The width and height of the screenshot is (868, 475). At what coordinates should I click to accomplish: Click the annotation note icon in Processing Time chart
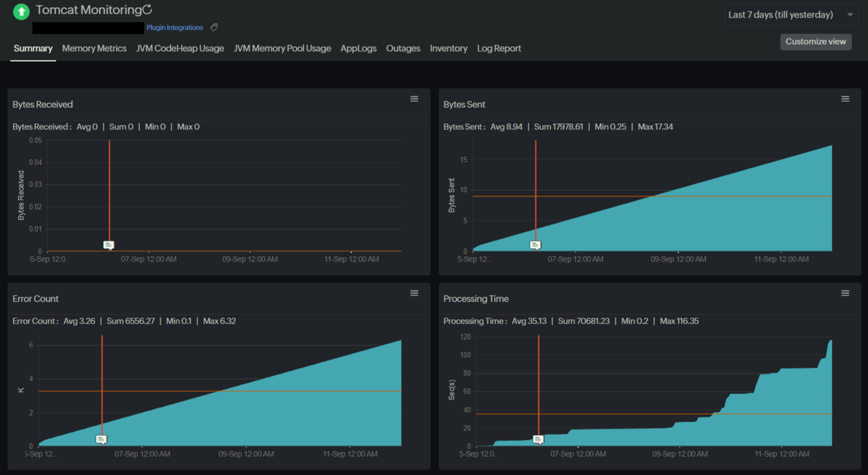539,439
